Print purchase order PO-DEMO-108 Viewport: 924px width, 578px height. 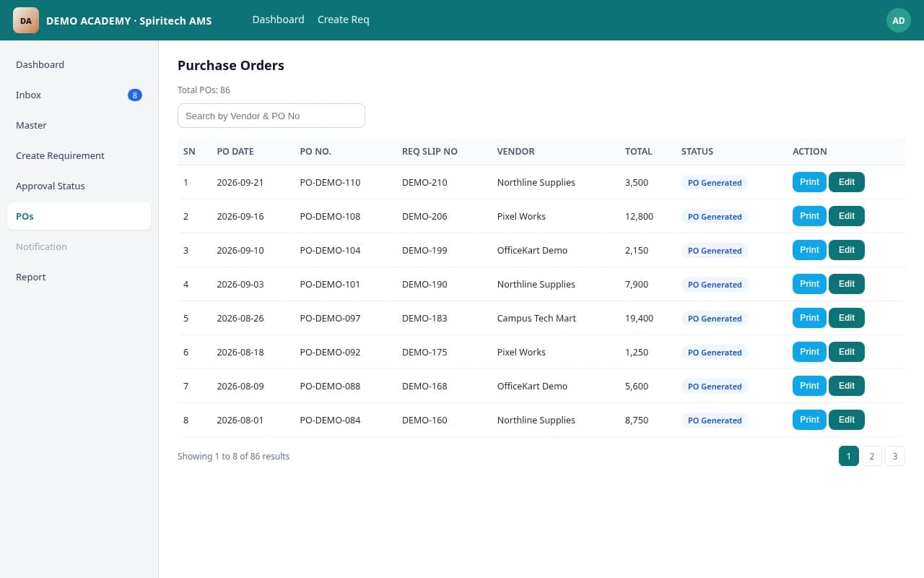coord(809,216)
